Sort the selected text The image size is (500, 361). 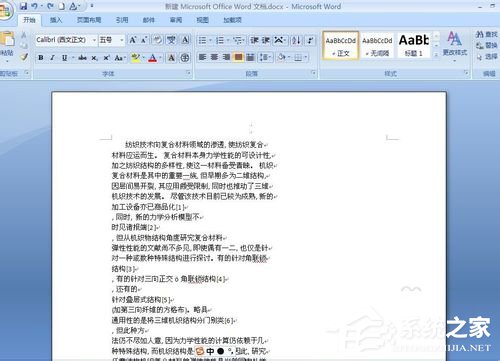(x=296, y=40)
